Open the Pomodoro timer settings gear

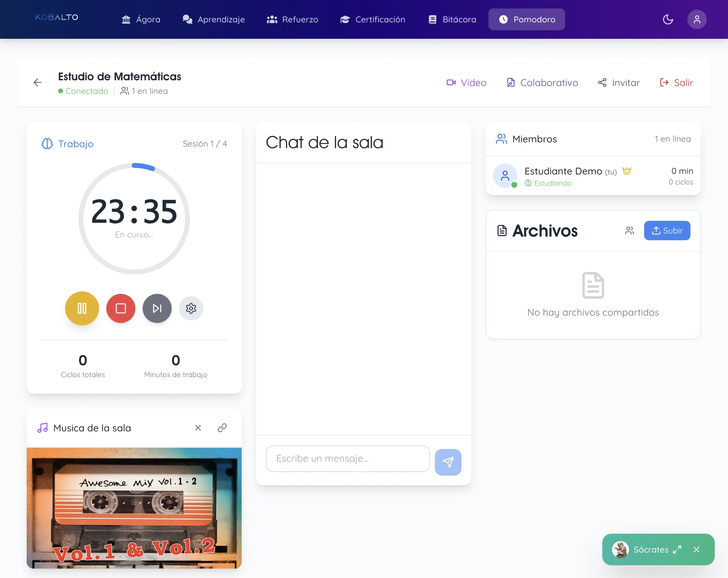point(191,308)
